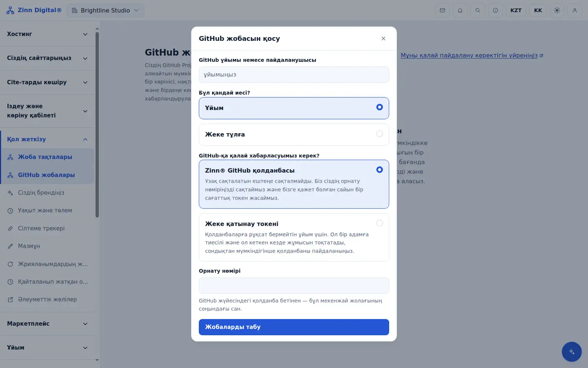This screenshot has width=588, height=368.
Task: Open the user profile icon
Action: pyautogui.click(x=575, y=10)
